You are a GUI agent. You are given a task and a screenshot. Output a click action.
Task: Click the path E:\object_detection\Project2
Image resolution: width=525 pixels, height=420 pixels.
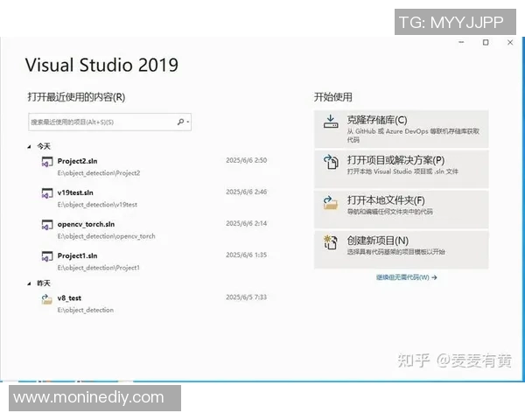[99, 173]
